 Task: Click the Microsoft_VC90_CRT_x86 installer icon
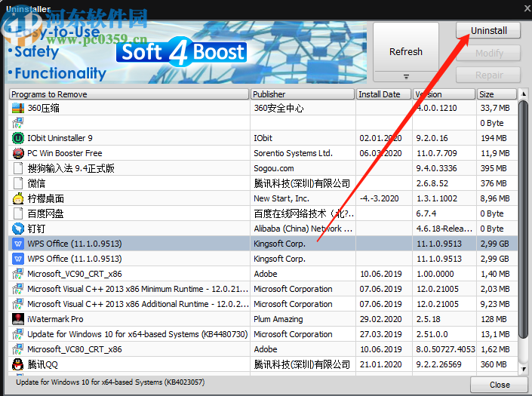18,274
